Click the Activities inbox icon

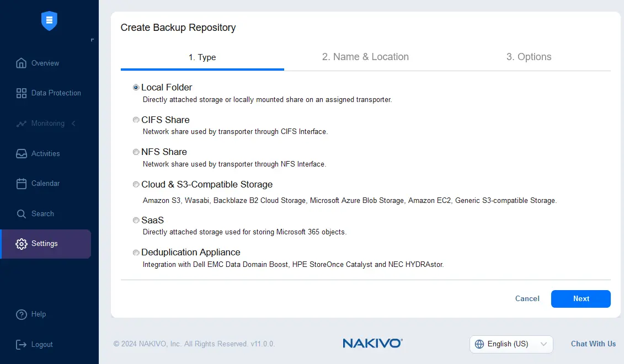(21, 153)
